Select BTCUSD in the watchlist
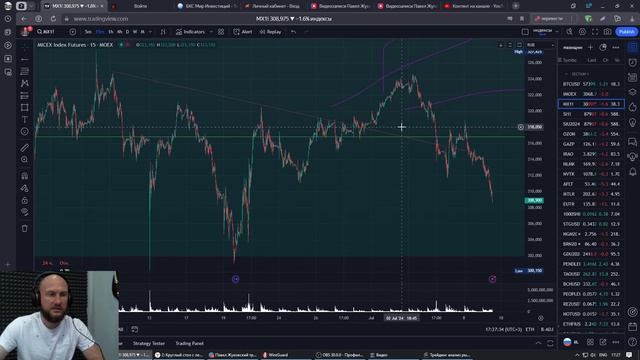 [x=591, y=84]
